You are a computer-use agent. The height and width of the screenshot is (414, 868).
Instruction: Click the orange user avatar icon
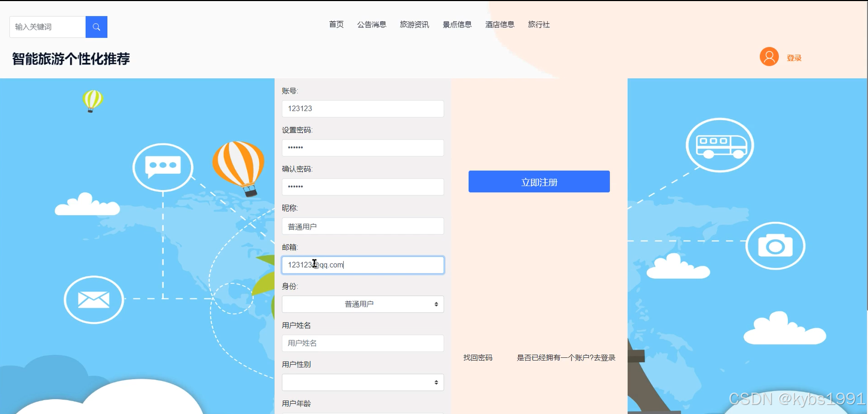click(x=769, y=57)
